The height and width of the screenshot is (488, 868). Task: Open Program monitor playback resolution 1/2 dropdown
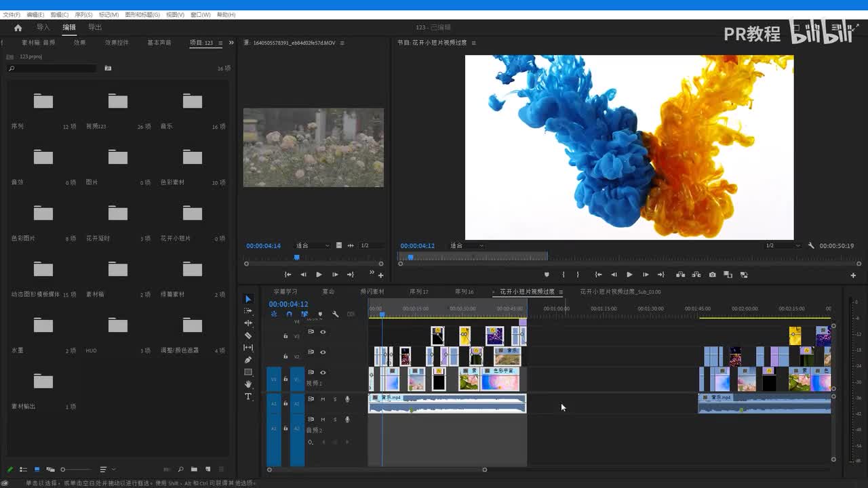(782, 245)
